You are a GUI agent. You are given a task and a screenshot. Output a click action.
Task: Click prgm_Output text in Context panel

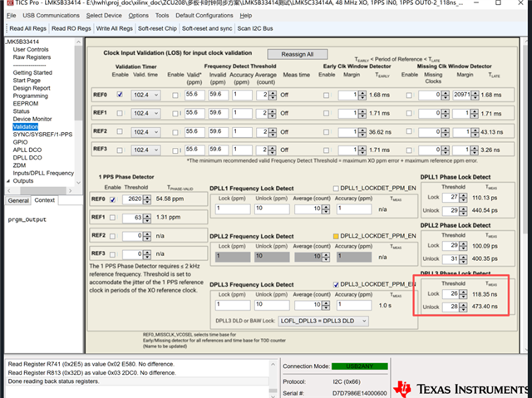coord(27,219)
